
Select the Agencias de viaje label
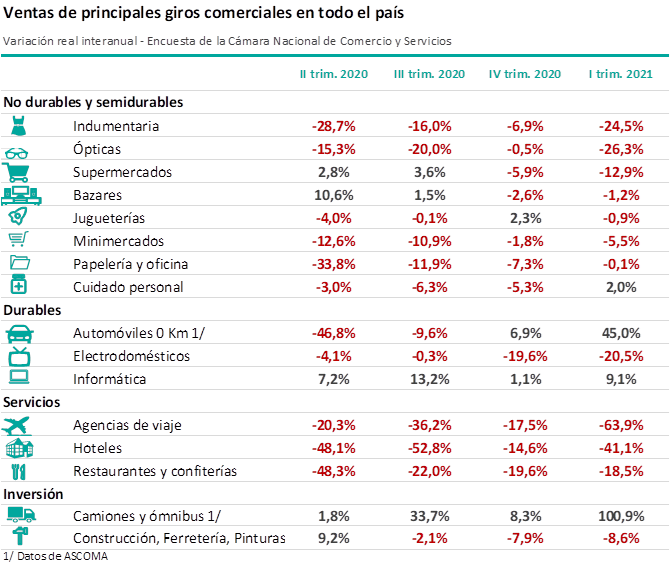127,426
